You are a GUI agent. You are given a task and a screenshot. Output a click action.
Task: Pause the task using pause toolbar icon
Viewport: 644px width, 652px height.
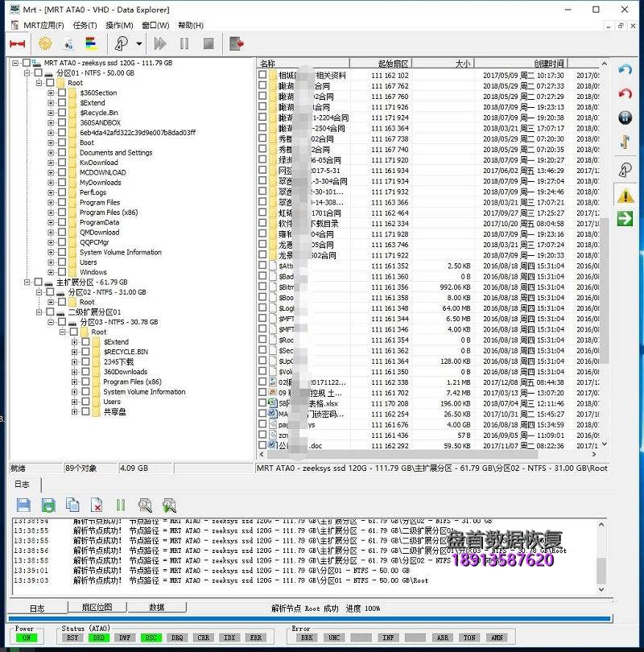[184, 43]
